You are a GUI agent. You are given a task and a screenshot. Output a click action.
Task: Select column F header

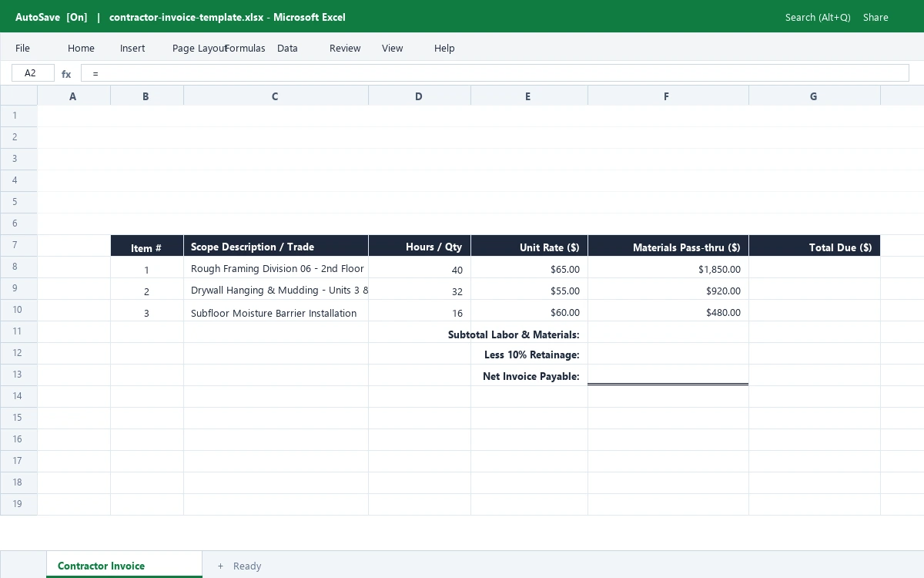pos(668,96)
